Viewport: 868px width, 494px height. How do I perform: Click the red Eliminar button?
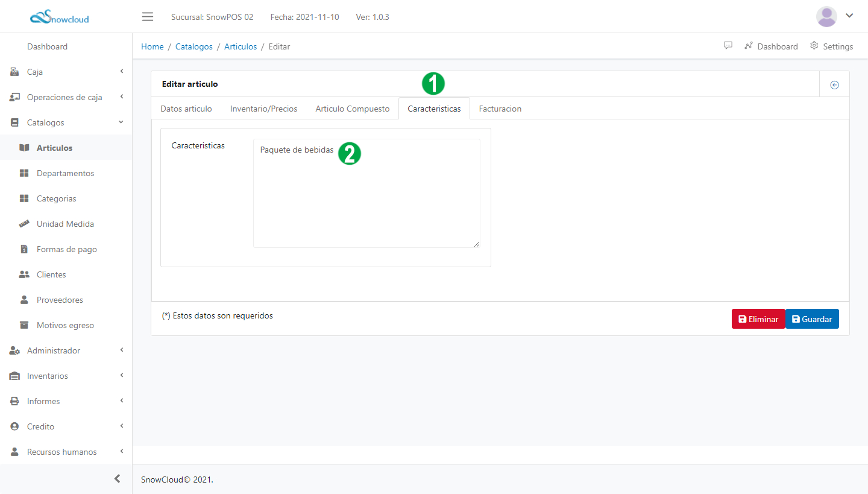[758, 319]
